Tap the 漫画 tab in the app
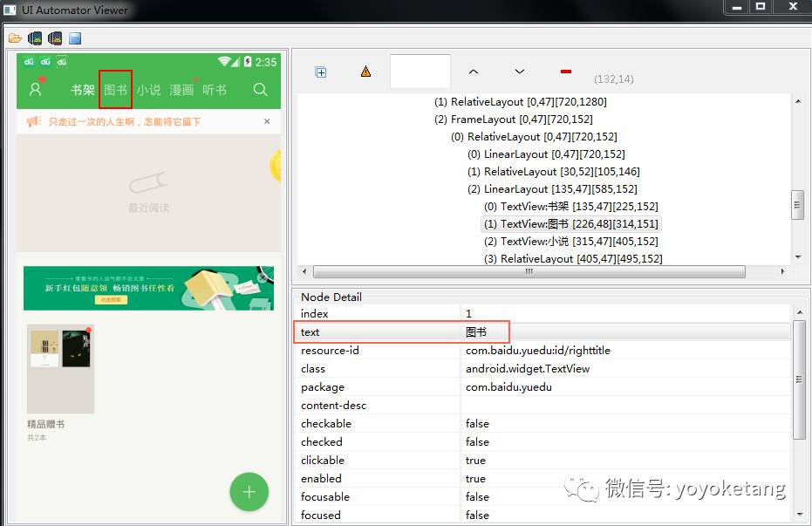 181,90
